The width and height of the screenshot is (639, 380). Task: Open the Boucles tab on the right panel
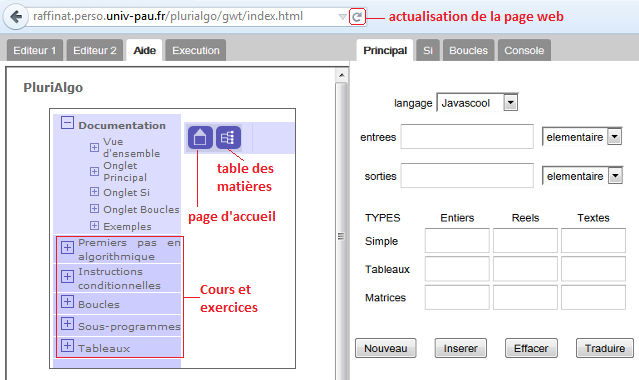468,50
